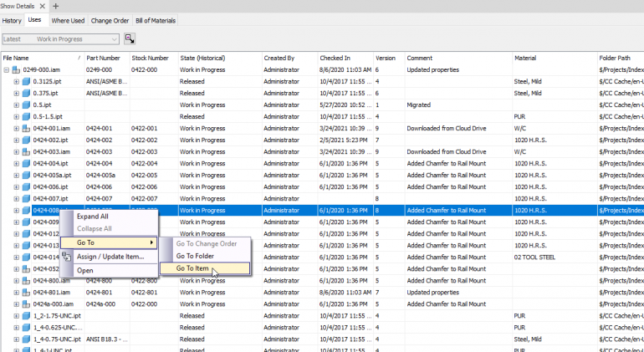Switch to the History tab
Viewport: 644px width, 352px height.
click(12, 21)
